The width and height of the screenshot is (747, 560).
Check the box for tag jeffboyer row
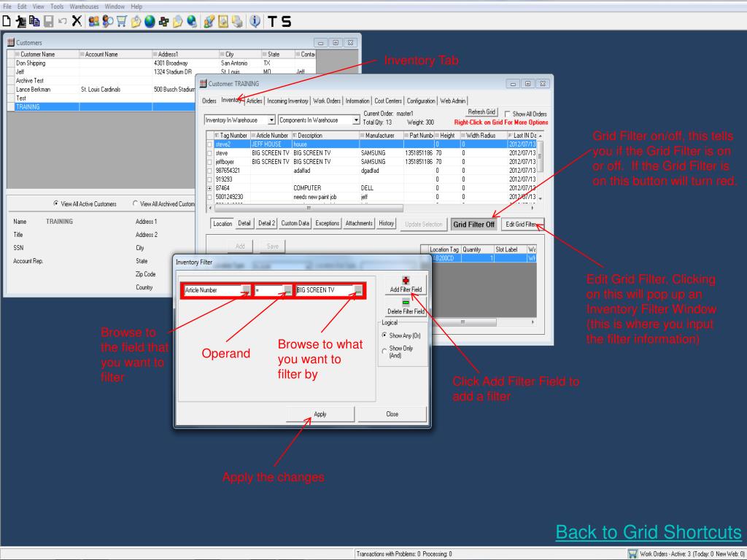(x=209, y=162)
